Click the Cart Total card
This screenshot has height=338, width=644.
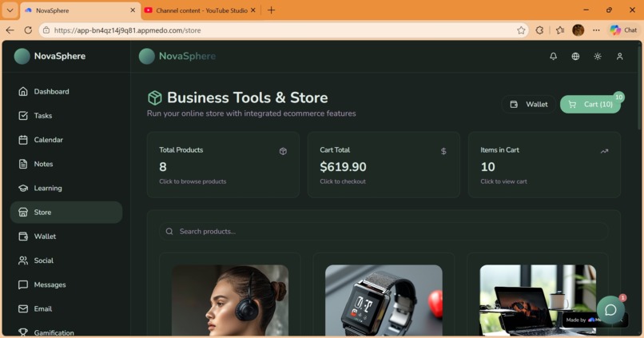pyautogui.click(x=384, y=165)
